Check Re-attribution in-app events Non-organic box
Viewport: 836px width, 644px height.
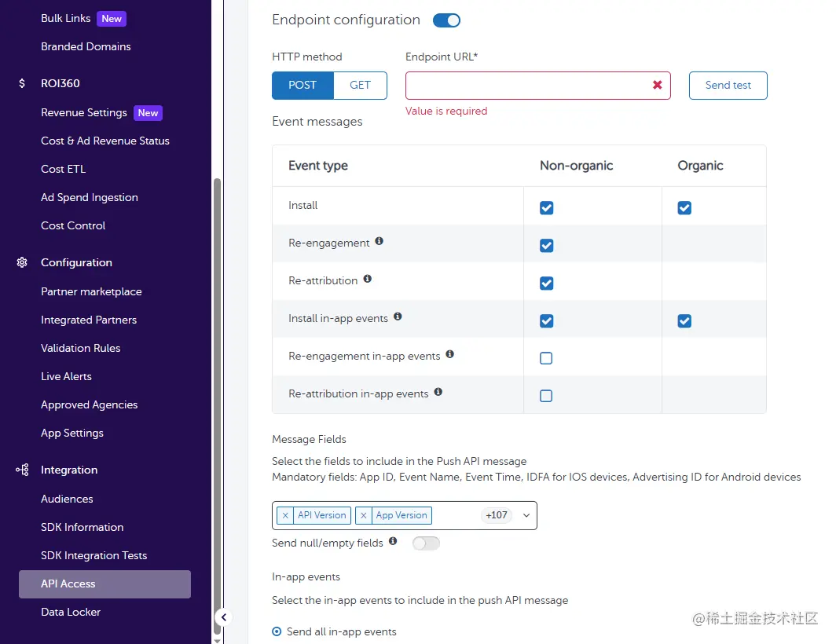coord(546,396)
